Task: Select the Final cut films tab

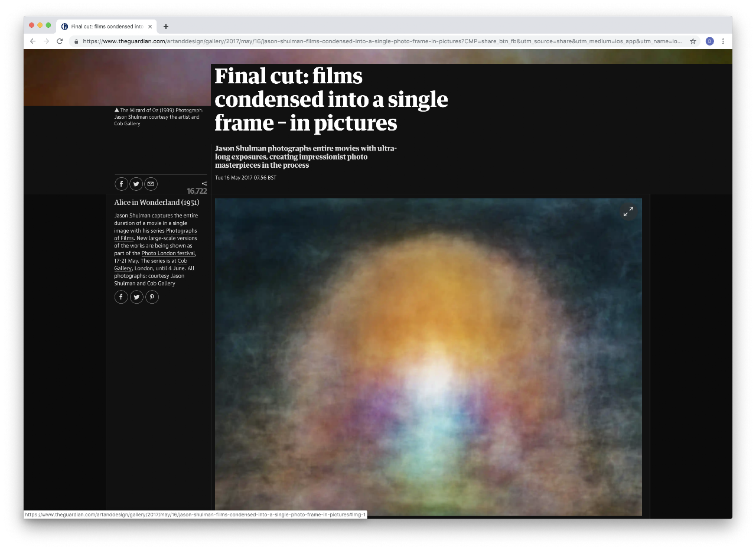Action: (x=107, y=27)
